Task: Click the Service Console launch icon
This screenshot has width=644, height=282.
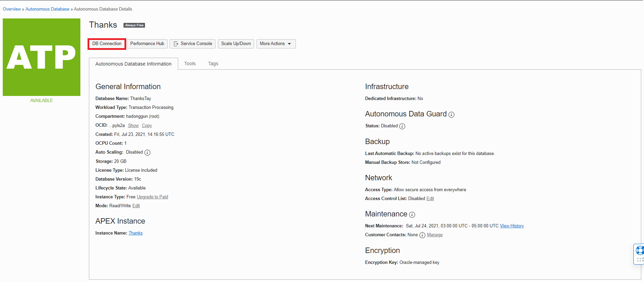Action: coord(176,44)
